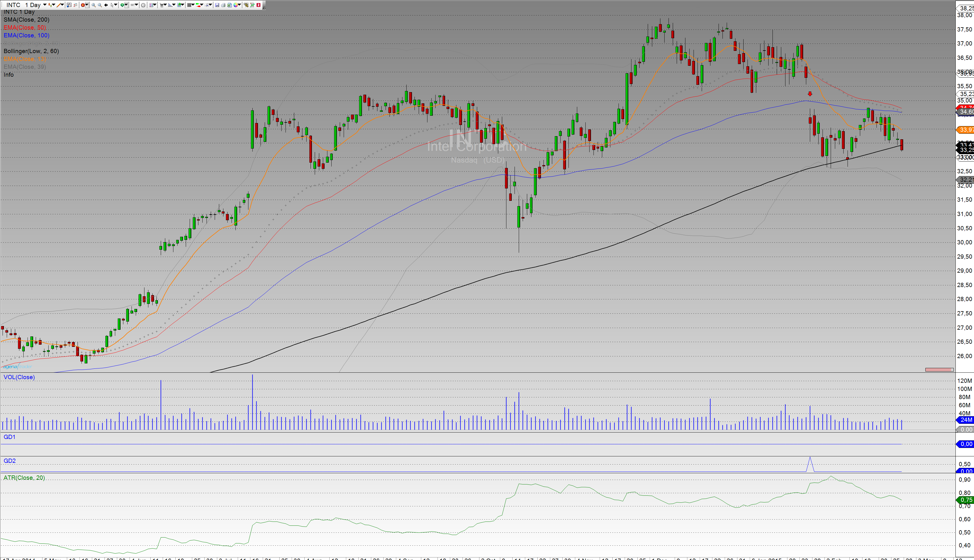
Task: Click the red number 2 icon
Action: pos(259,5)
